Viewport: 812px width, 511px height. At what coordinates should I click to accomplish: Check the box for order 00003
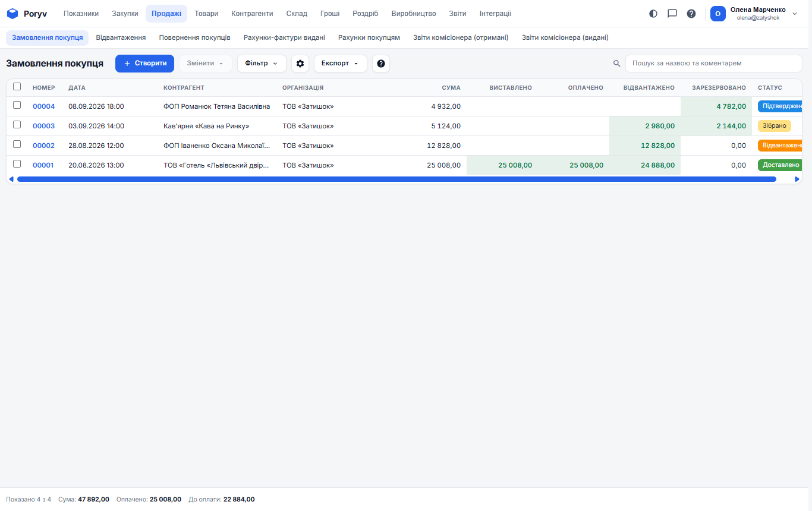point(17,125)
